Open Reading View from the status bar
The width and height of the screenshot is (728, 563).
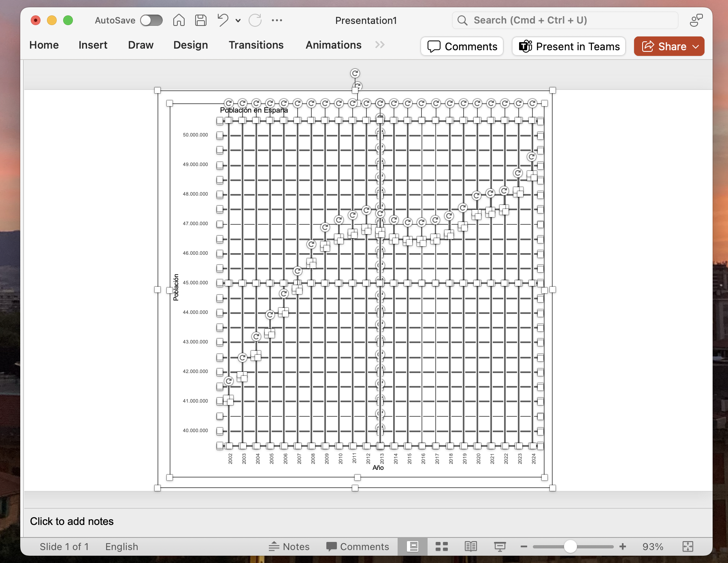pos(471,546)
